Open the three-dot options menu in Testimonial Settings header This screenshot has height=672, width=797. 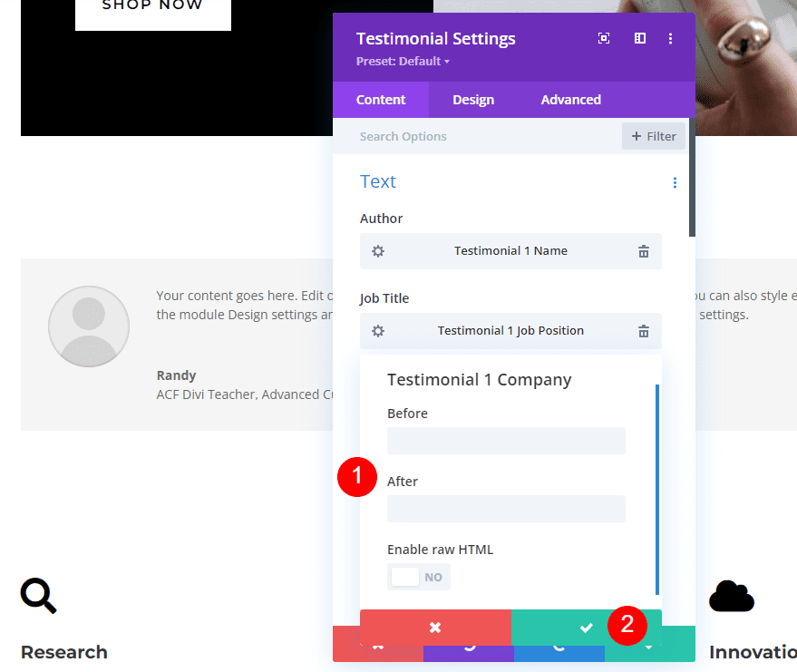pyautogui.click(x=671, y=38)
